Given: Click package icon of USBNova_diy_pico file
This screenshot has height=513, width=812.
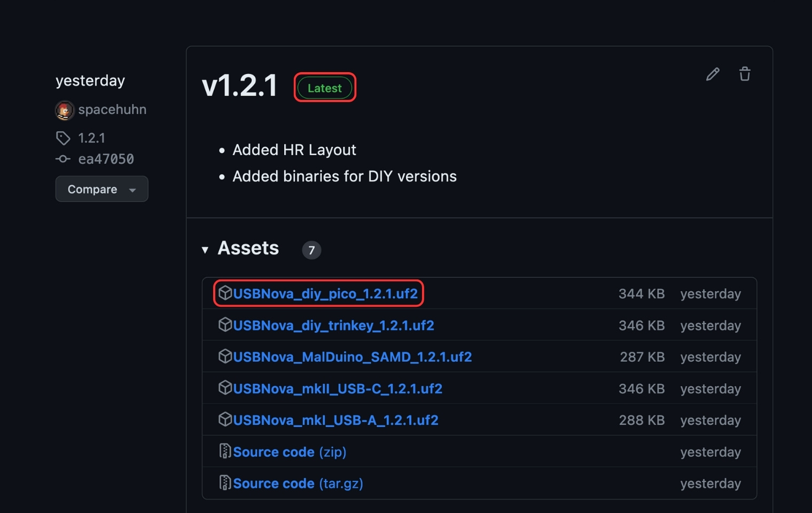Looking at the screenshot, I should coord(225,293).
